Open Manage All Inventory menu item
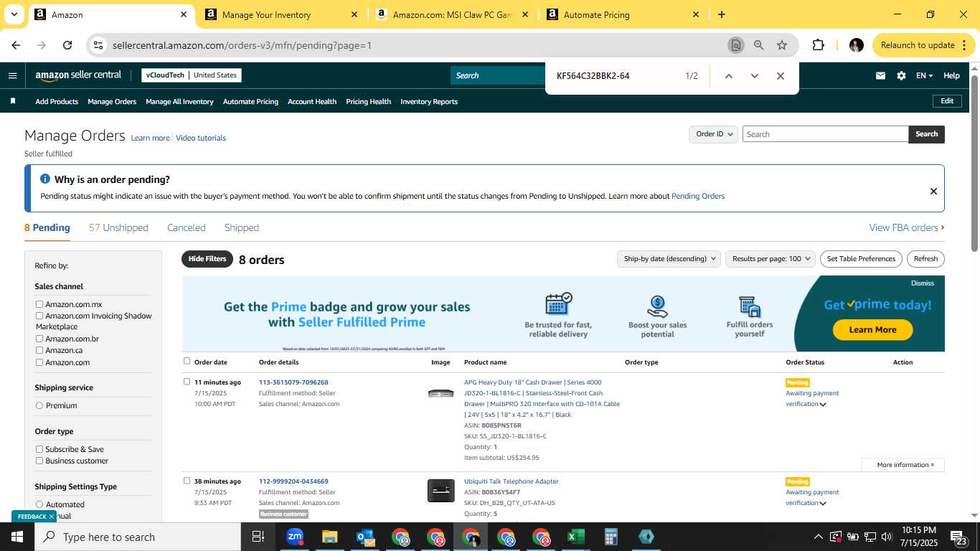Image resolution: width=980 pixels, height=551 pixels. point(179,101)
